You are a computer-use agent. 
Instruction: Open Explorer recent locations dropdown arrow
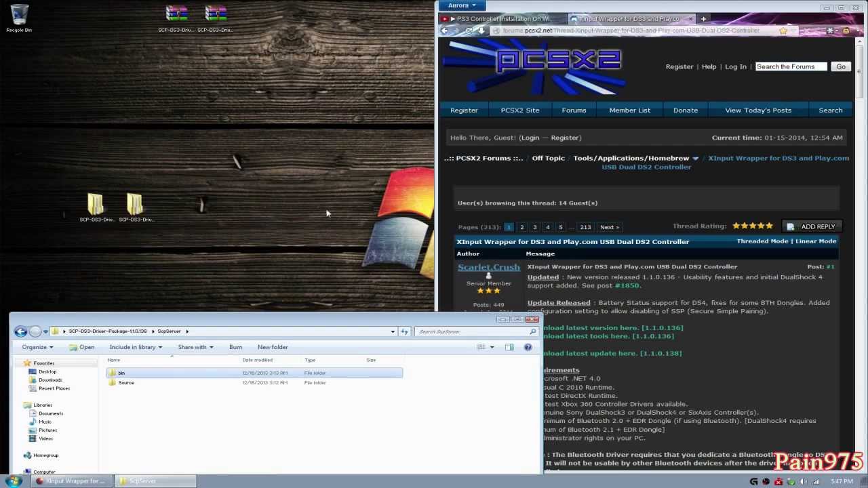45,331
